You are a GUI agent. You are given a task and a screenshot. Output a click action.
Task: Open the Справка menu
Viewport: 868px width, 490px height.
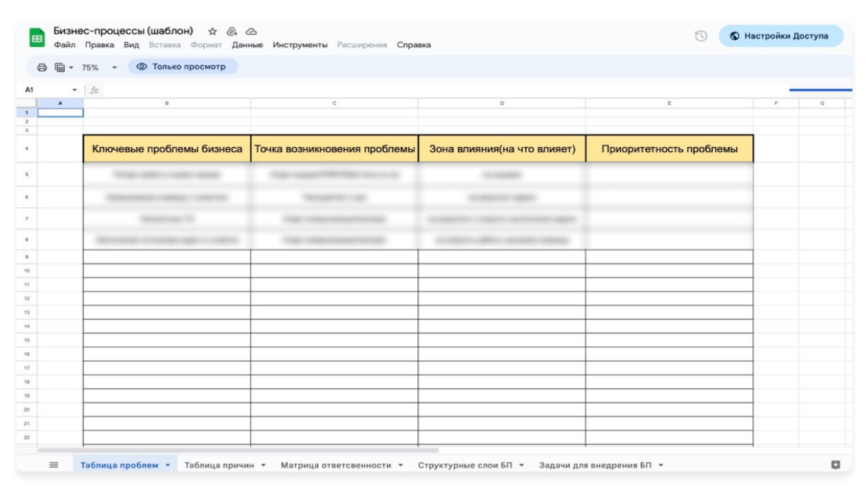(x=414, y=45)
